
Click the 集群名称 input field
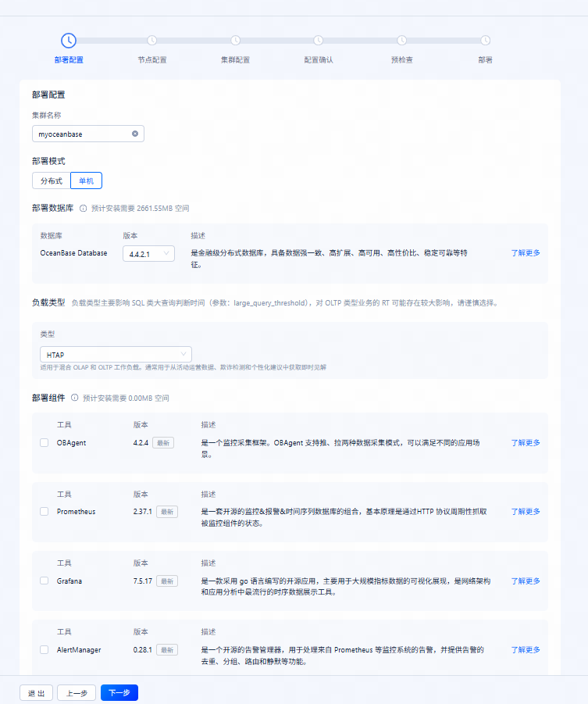[88, 134]
